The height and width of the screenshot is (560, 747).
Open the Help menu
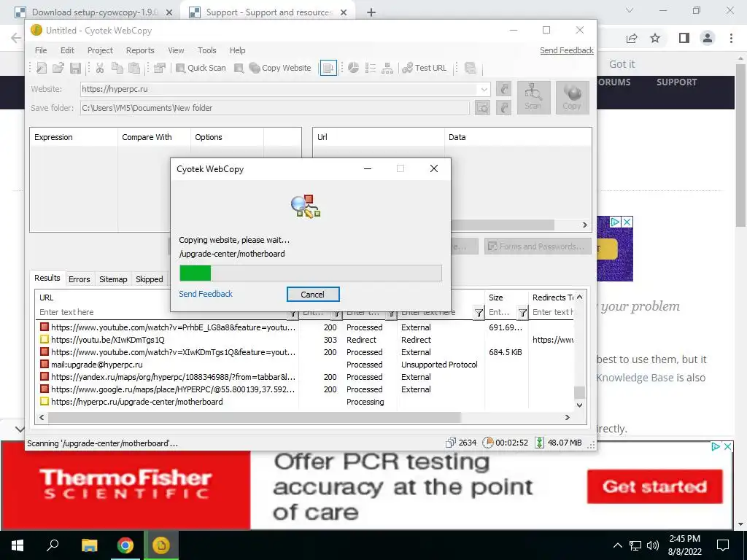click(x=237, y=50)
